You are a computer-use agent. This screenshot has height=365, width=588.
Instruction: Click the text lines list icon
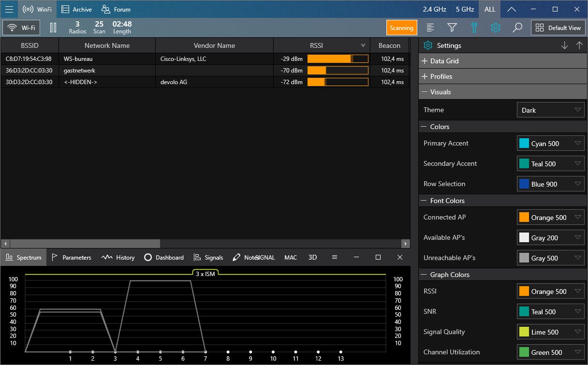point(430,28)
